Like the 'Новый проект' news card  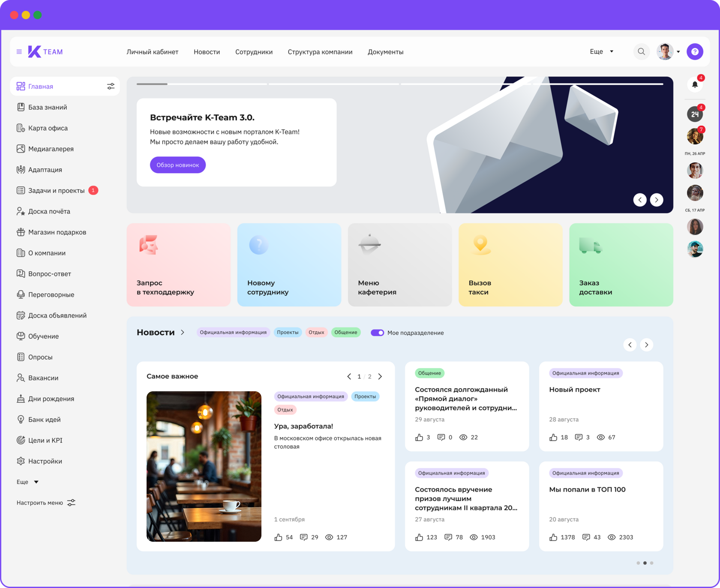[553, 438]
